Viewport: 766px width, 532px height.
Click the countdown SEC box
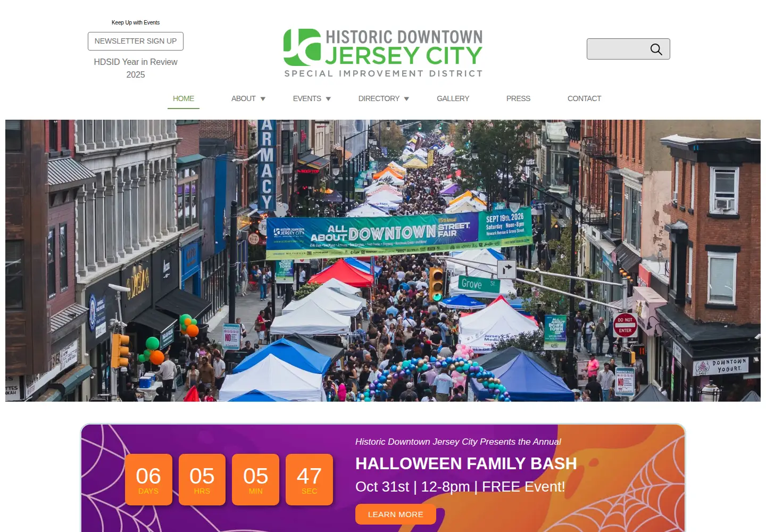point(310,479)
